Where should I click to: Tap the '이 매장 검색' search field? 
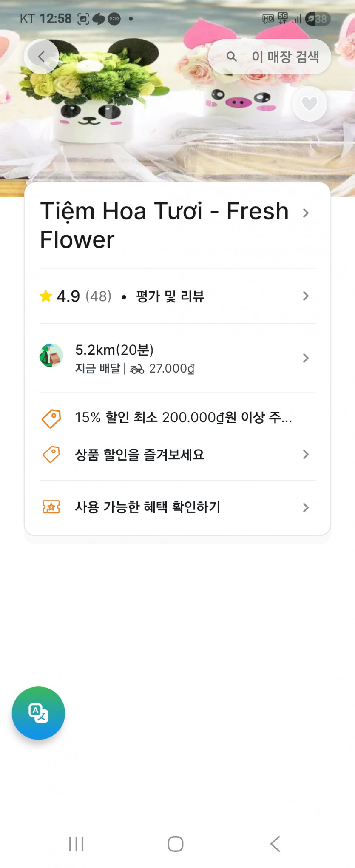[285, 57]
